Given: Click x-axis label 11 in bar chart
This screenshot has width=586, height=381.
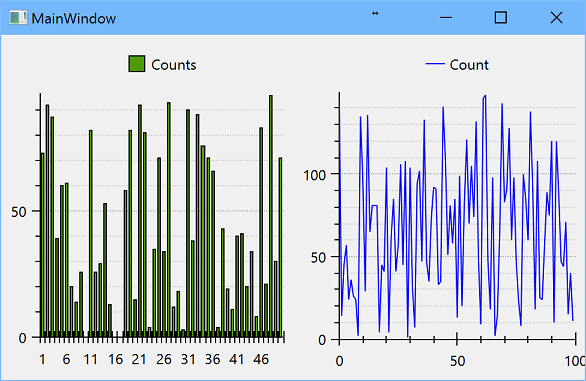Looking at the screenshot, I should click(x=90, y=359).
